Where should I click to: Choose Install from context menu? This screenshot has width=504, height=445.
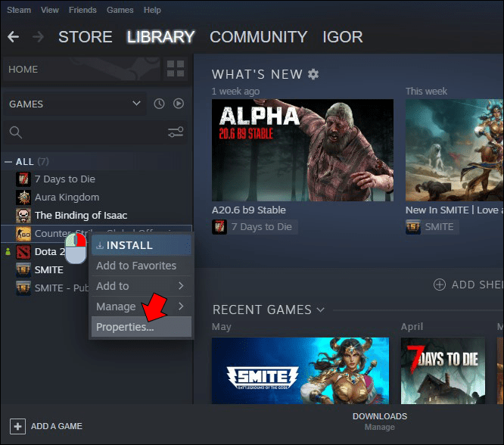(142, 245)
